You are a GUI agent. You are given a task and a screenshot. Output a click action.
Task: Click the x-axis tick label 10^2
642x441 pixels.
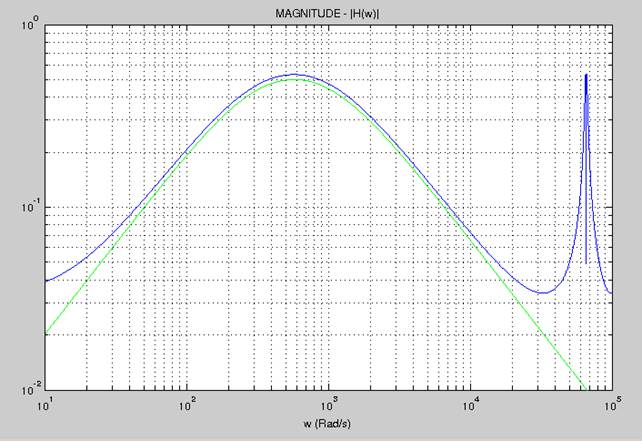(187, 405)
